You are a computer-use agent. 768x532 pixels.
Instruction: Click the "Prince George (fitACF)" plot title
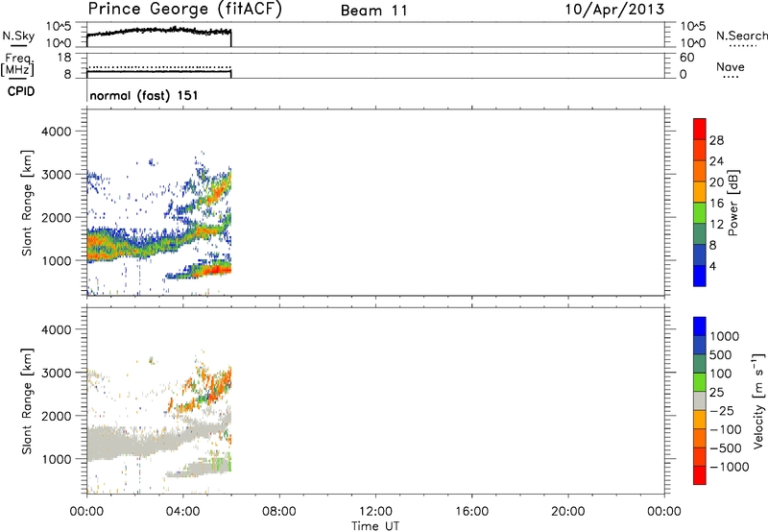(x=185, y=10)
